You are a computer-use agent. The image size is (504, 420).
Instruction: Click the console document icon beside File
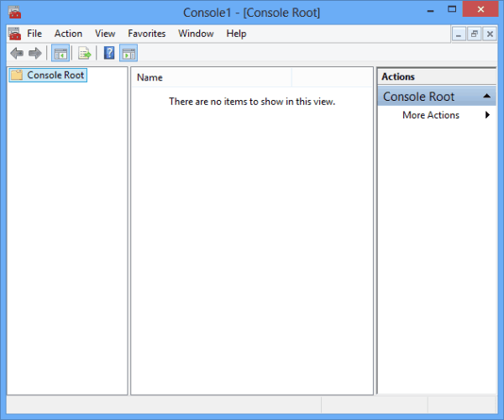[14, 34]
